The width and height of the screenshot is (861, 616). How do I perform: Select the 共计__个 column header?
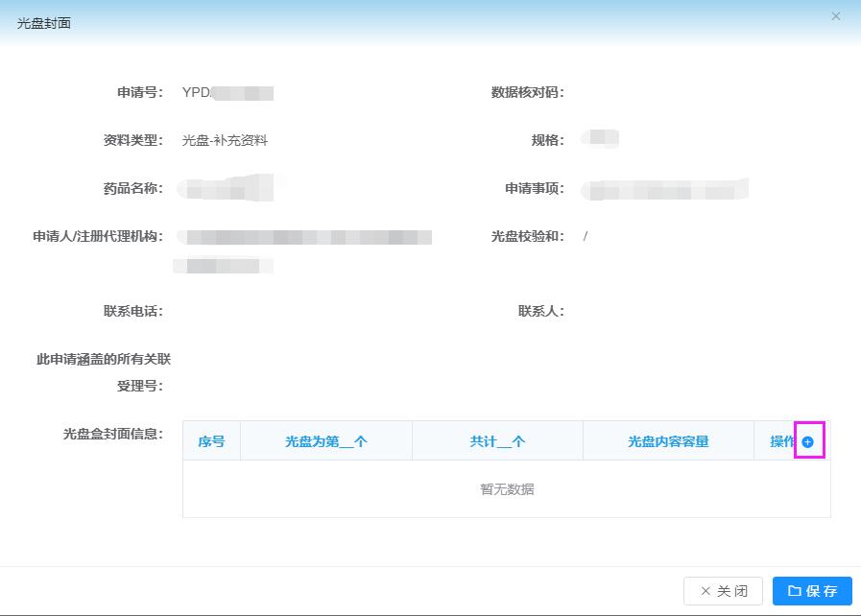[497, 440]
